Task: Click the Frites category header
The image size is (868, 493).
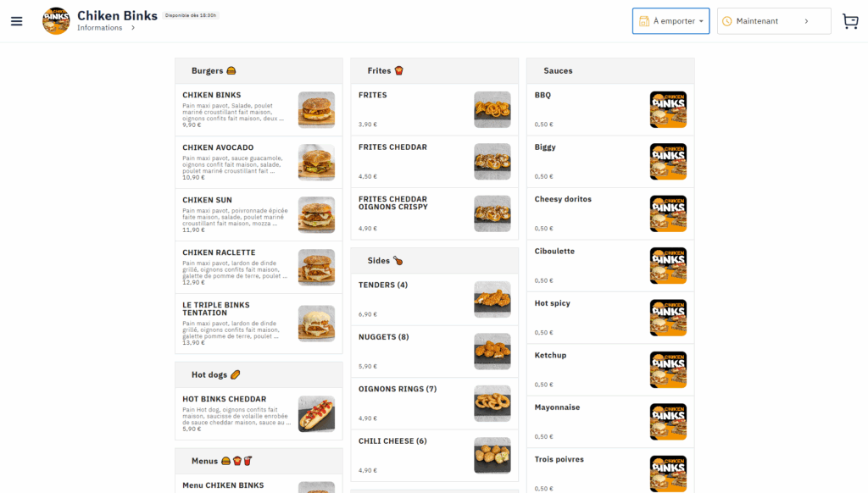Action: click(x=435, y=71)
